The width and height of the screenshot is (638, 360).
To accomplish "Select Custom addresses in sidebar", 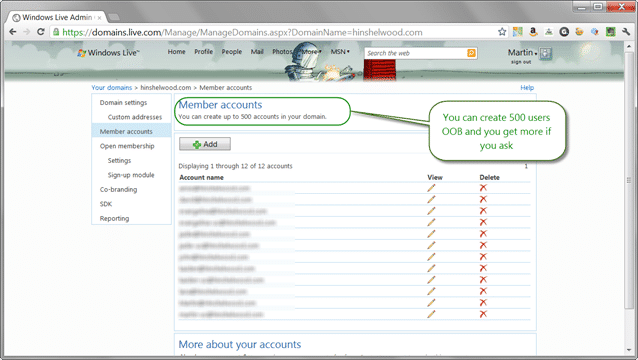I will (135, 117).
